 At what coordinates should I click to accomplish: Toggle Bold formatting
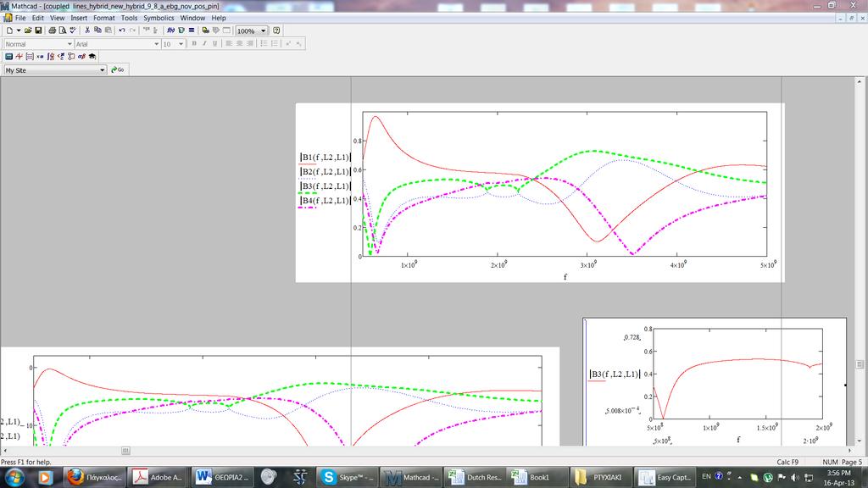(194, 44)
